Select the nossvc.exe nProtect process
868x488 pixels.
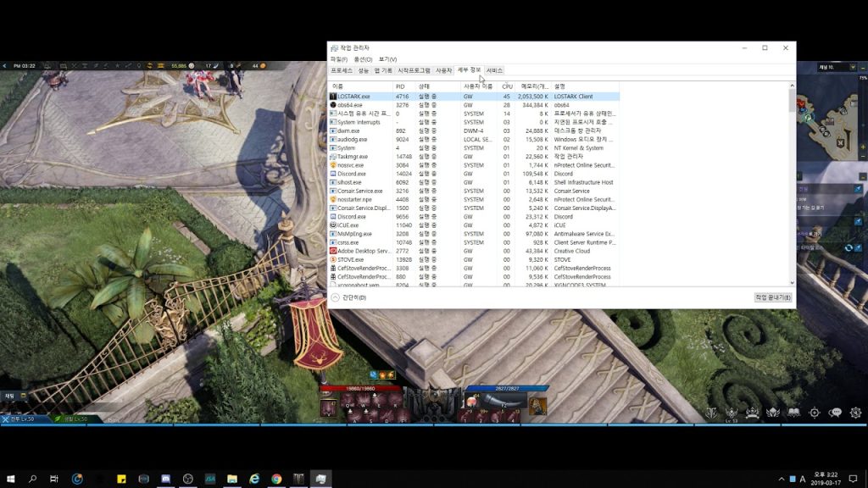(x=350, y=165)
